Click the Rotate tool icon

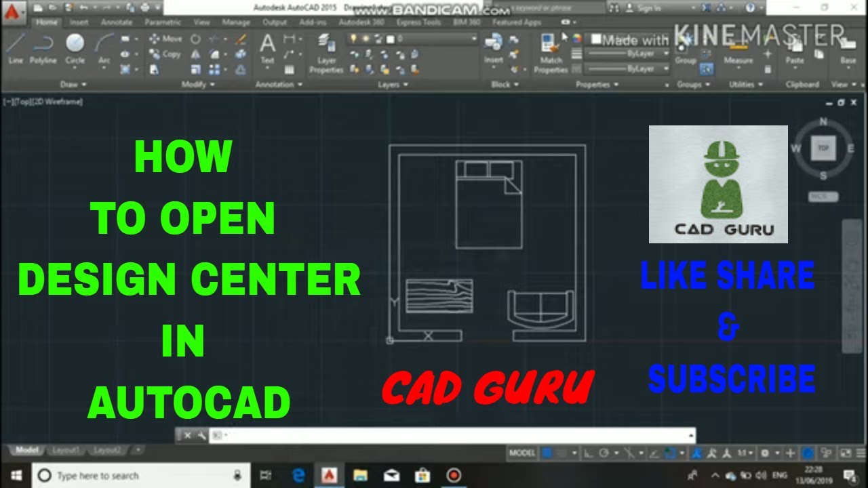[195, 39]
